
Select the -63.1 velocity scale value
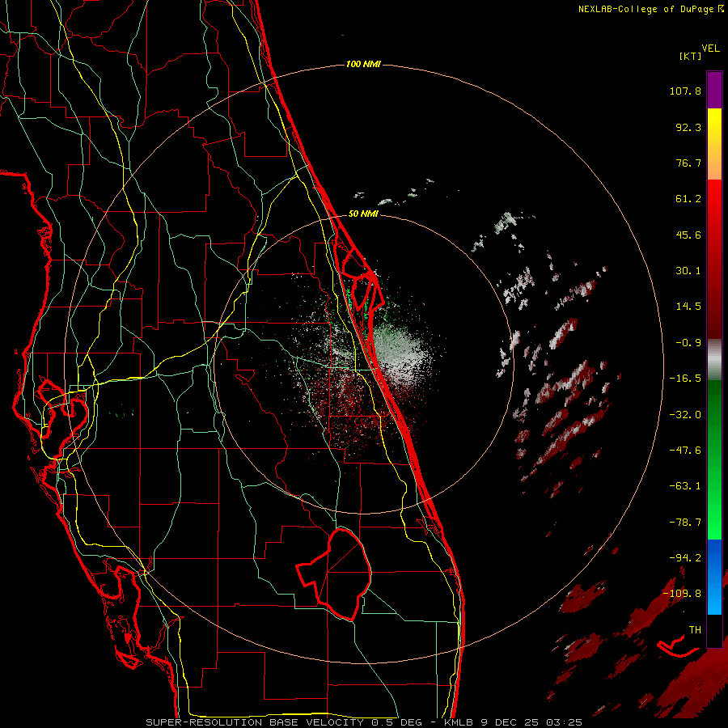(x=685, y=486)
